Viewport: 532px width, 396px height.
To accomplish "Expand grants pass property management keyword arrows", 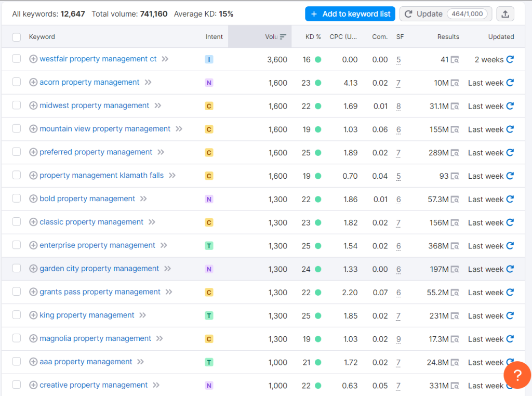I will click(169, 292).
